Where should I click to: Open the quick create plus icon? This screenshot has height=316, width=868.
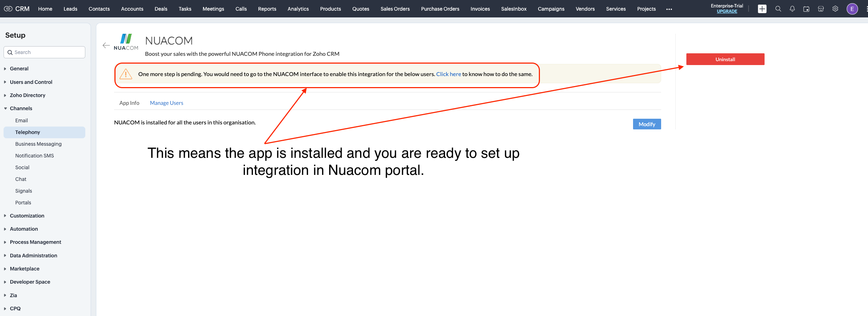click(x=762, y=9)
